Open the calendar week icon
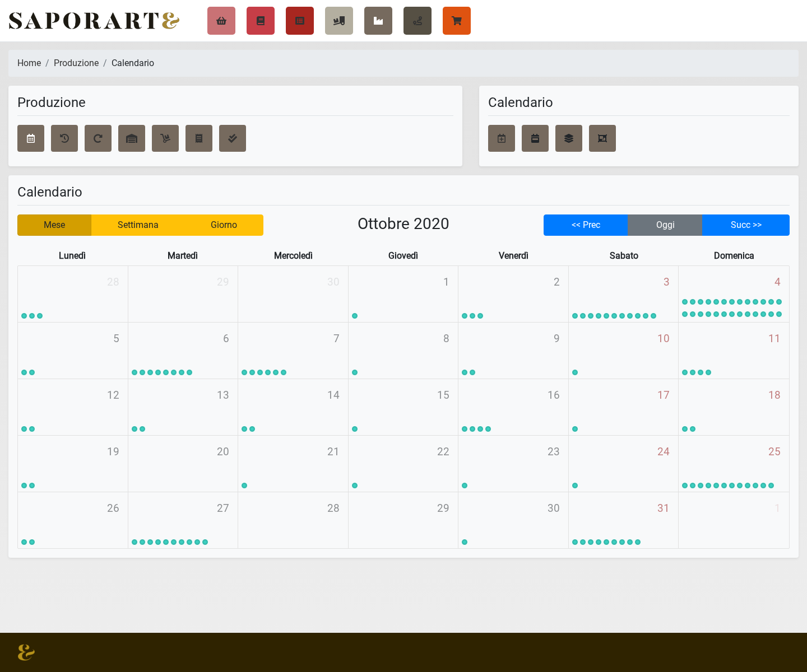 [535, 138]
